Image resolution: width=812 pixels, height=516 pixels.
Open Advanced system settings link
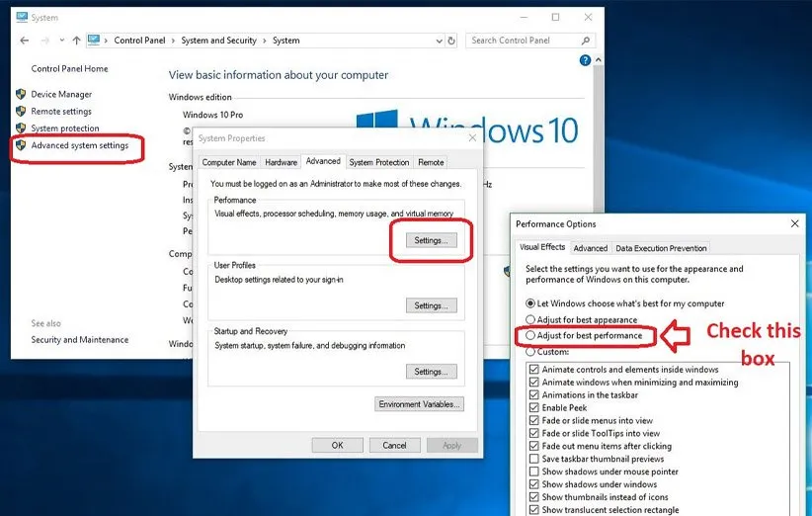point(79,146)
